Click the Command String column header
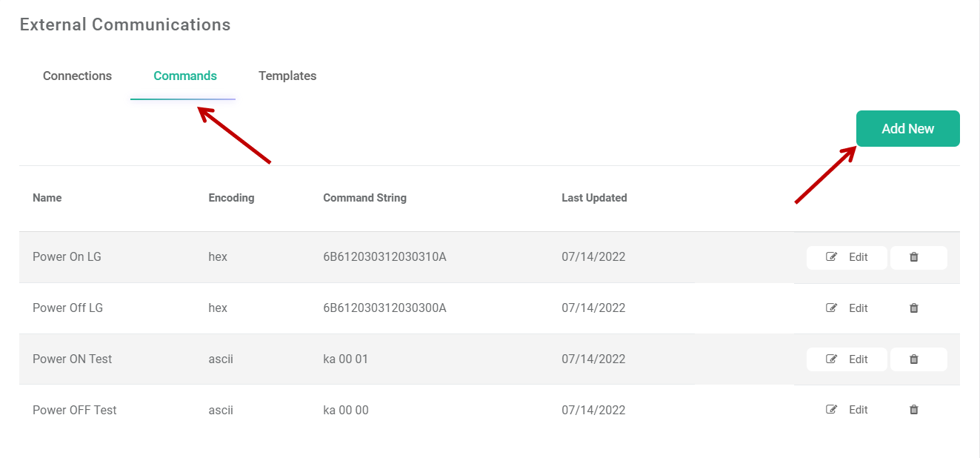Viewport: 980px width, 458px height. point(364,198)
